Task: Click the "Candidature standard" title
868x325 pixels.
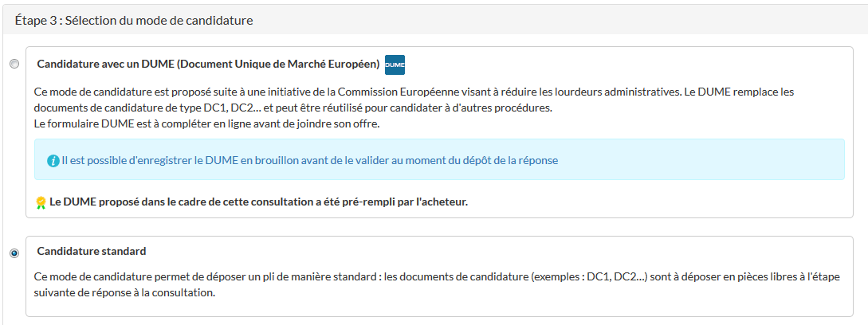Action: (x=92, y=251)
